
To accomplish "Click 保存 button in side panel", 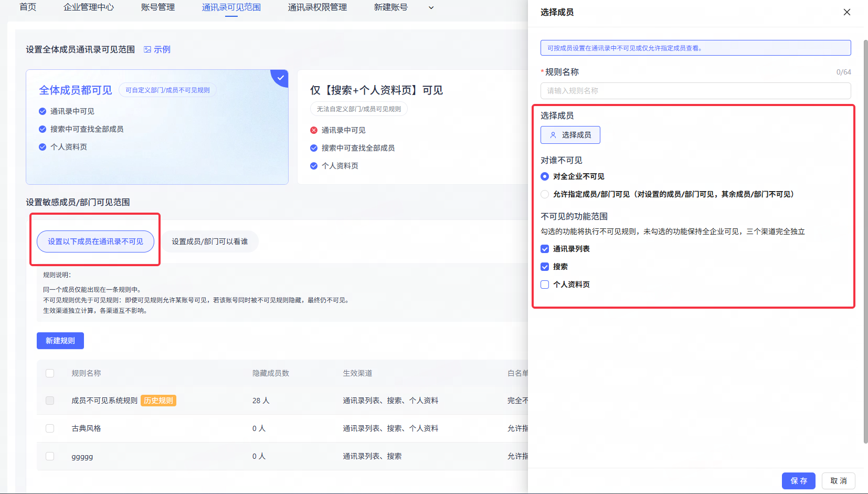I will [799, 481].
